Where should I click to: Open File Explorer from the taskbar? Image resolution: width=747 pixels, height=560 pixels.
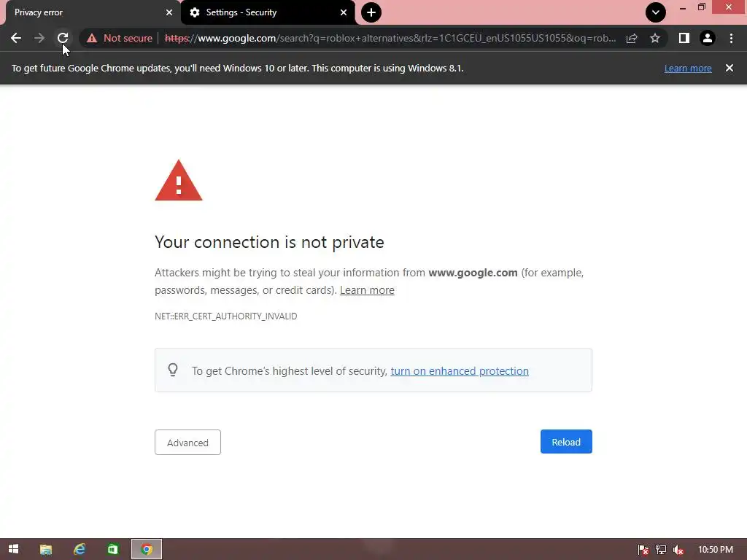[46, 550]
